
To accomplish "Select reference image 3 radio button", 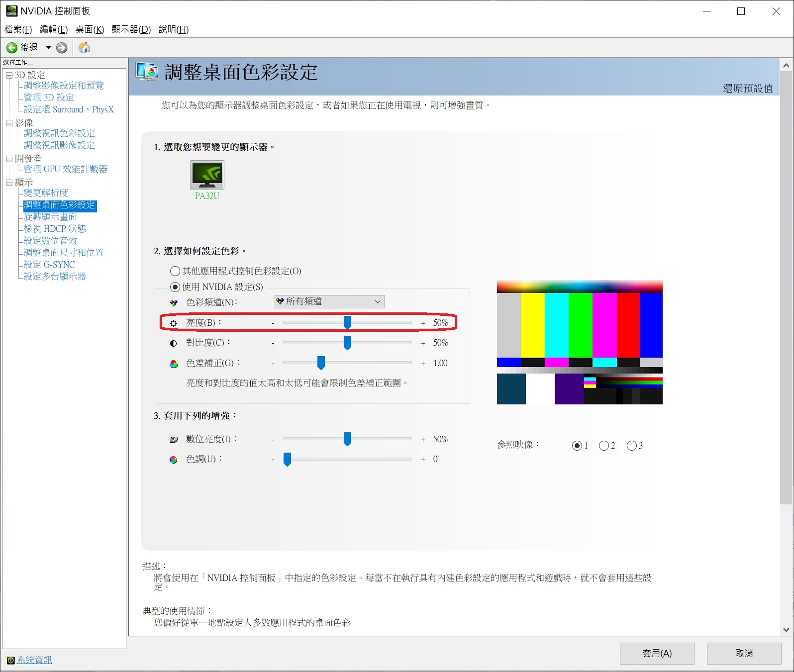I will pyautogui.click(x=632, y=446).
